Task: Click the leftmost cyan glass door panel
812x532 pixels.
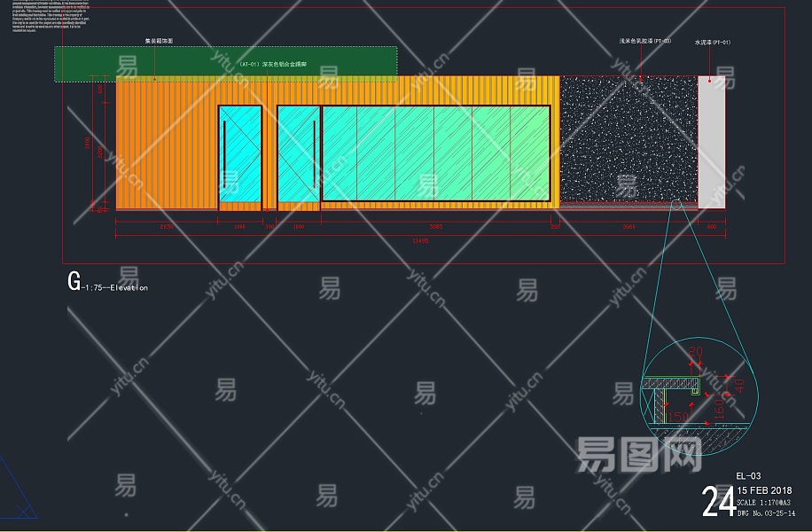Action: click(x=239, y=153)
